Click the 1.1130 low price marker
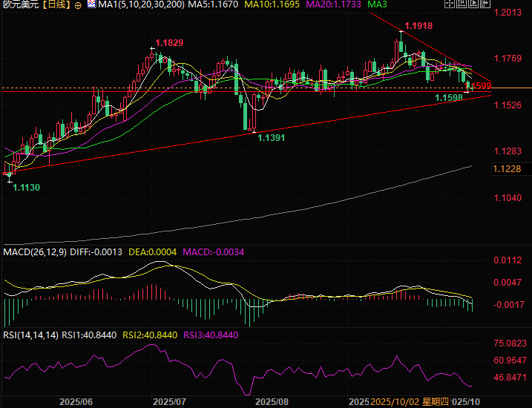The image size is (532, 408). (26, 188)
